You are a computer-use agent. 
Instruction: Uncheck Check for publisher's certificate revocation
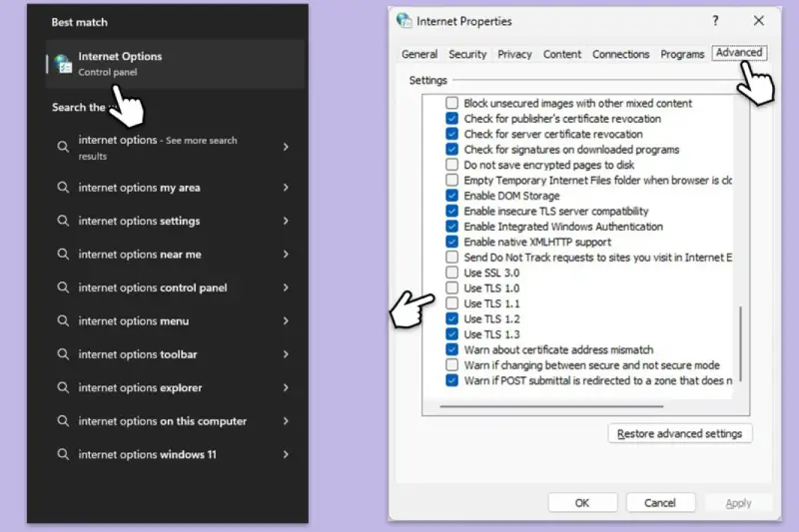[451, 119]
